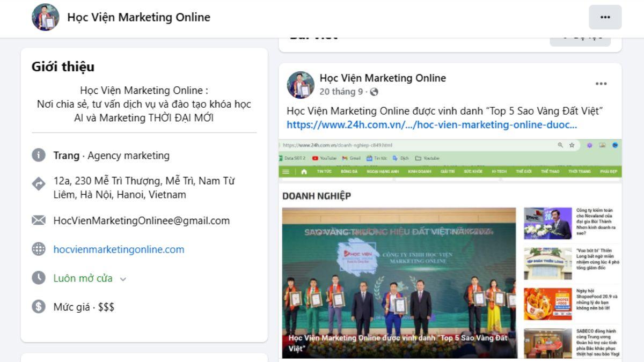Select THỂ THAO in the green nav bar
Viewport: 644px width, 362px height.
[551, 172]
